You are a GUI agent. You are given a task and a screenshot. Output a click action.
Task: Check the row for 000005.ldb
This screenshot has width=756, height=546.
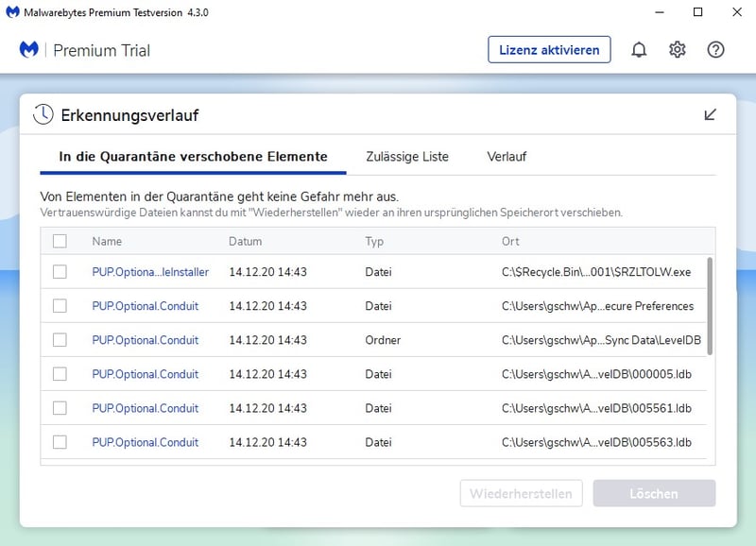coord(60,374)
